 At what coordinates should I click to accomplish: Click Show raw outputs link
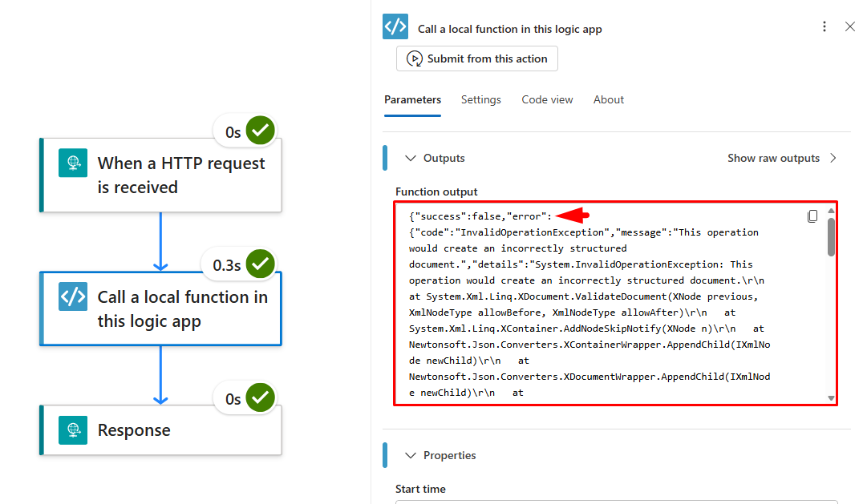click(x=773, y=159)
